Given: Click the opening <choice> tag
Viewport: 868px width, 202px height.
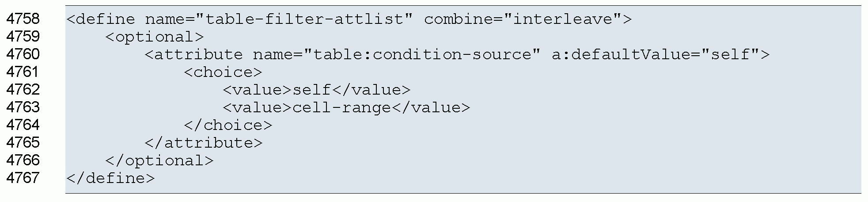Looking at the screenshot, I should 223,72.
